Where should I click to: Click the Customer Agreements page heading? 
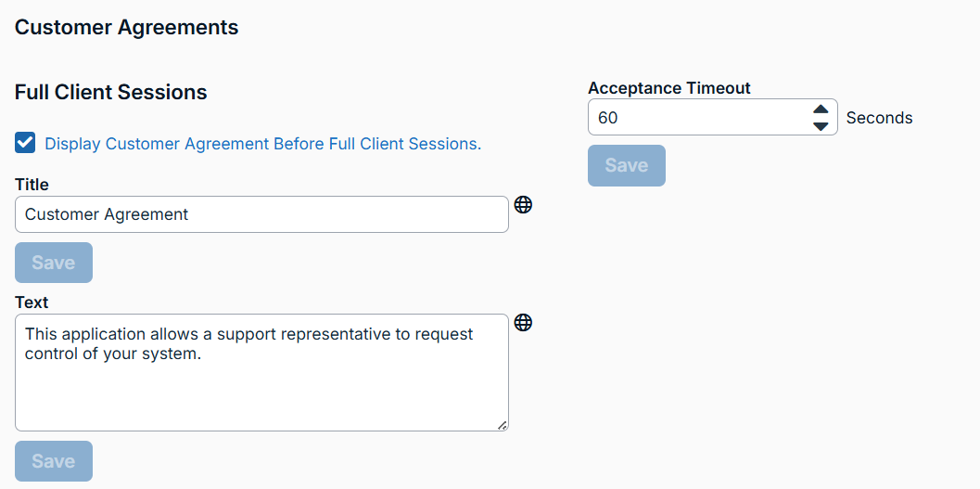pyautogui.click(x=127, y=28)
